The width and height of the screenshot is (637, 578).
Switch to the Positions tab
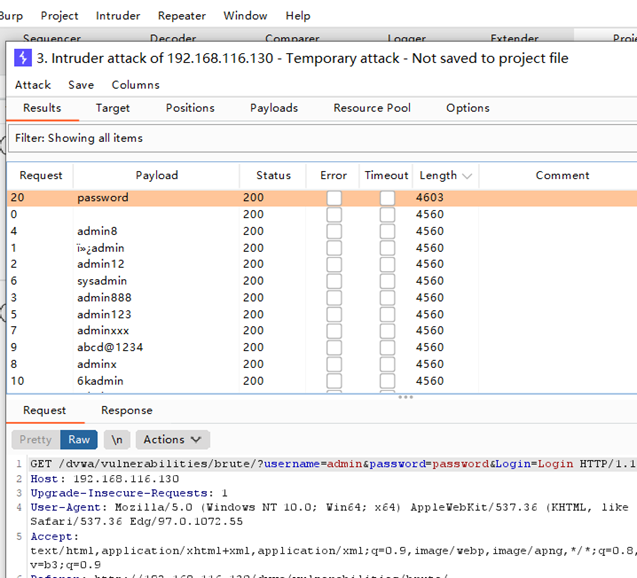pyautogui.click(x=190, y=108)
